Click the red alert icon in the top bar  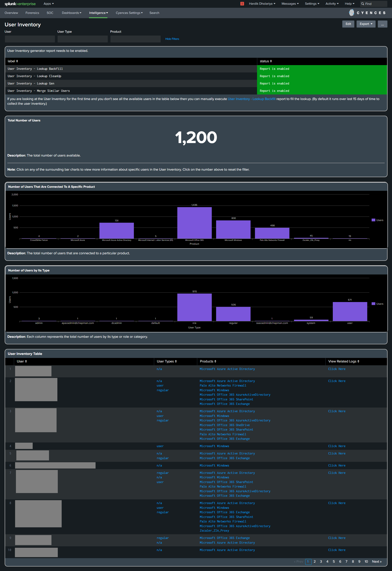[242, 4]
